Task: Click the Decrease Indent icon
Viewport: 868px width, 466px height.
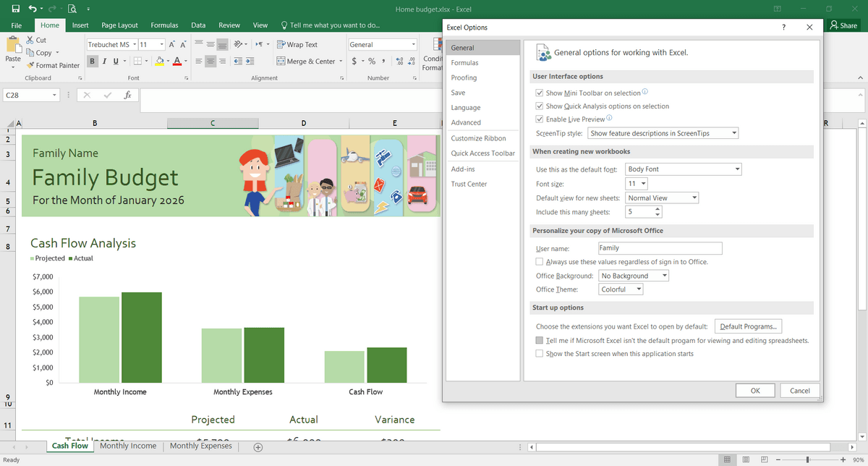Action: tap(239, 62)
